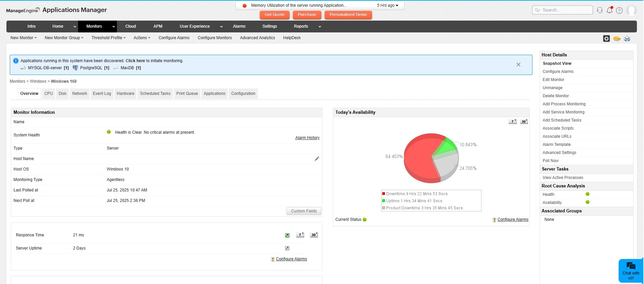This screenshot has height=284, width=644.
Task: Open the Threshold Profile dropdown
Action: coord(108,38)
